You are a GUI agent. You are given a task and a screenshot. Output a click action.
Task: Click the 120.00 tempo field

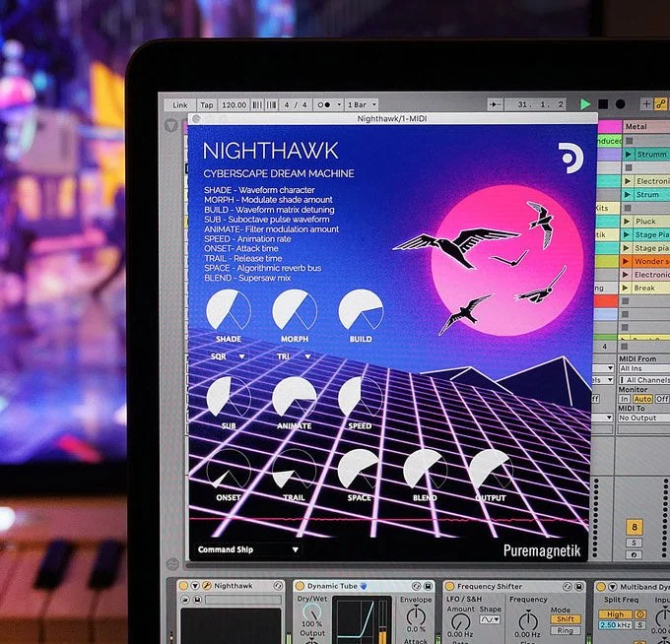[234, 104]
